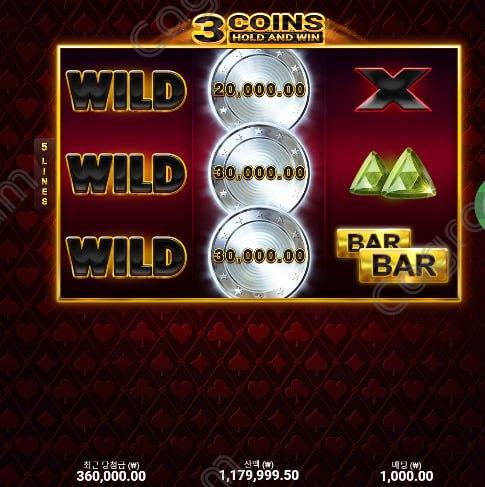Select the silver 20,000.00 coin

coord(260,89)
